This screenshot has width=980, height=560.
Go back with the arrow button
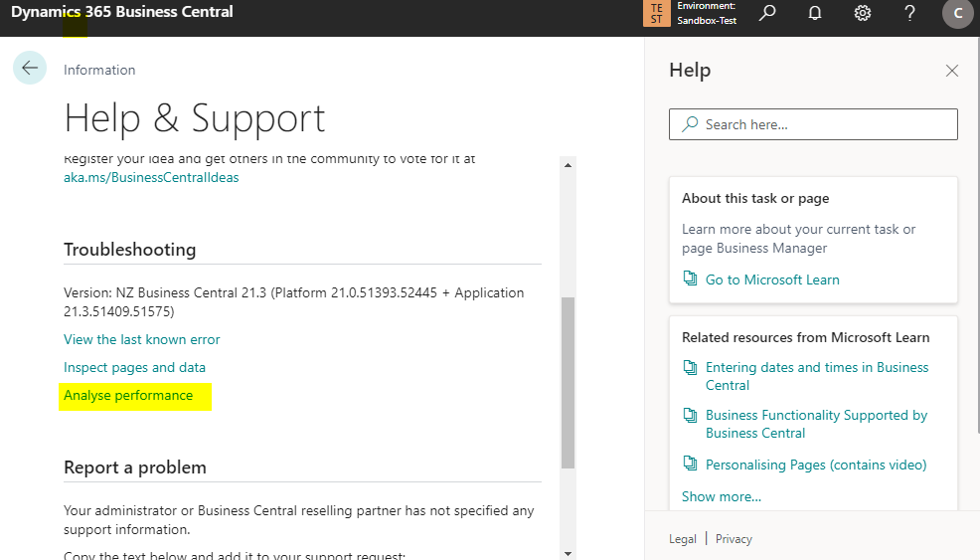tap(30, 68)
